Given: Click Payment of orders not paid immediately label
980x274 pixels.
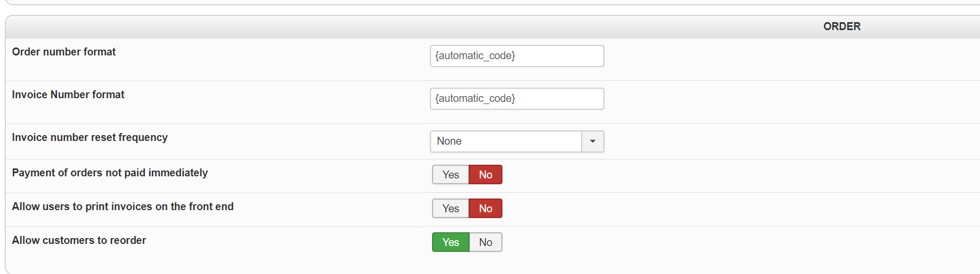Looking at the screenshot, I should pos(110,173).
